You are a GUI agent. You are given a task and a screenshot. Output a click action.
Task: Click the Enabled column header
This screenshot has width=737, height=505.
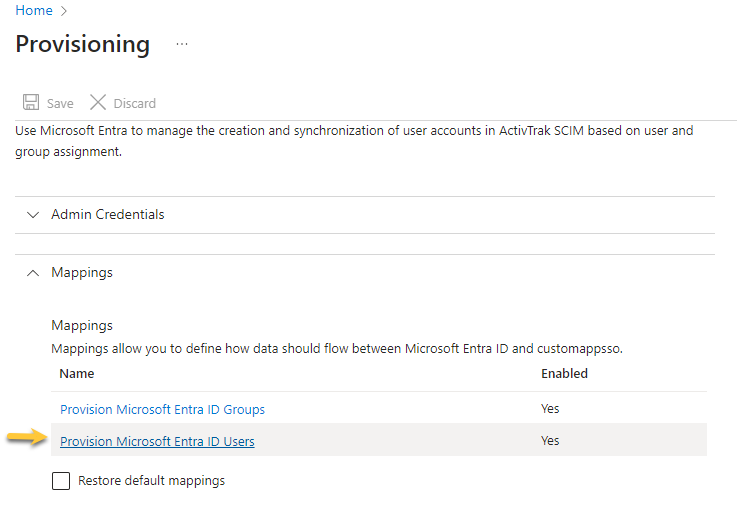(564, 373)
